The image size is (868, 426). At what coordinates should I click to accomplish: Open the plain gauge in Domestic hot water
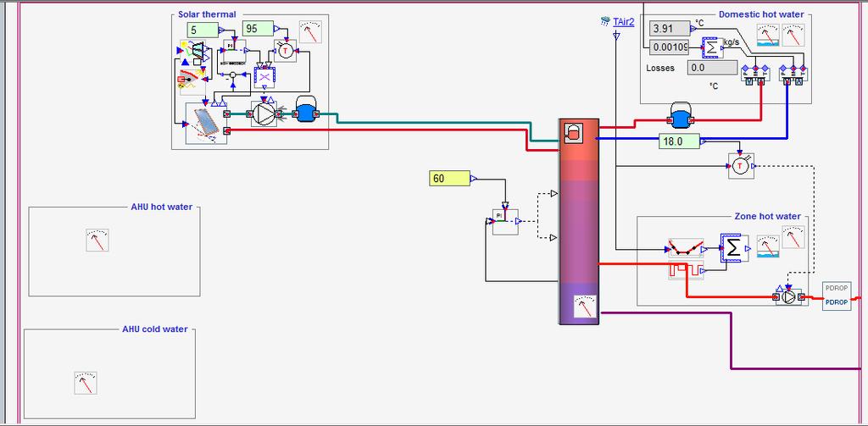coord(793,35)
